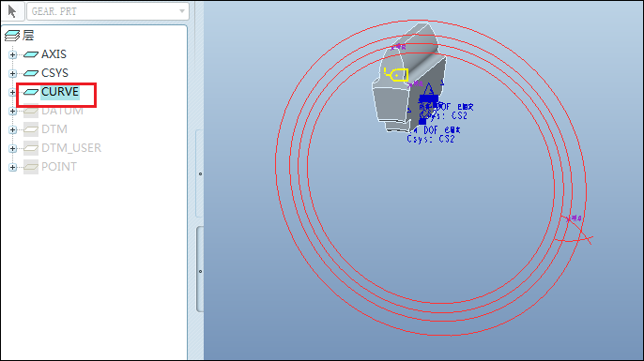Click the layers root stack icon

point(12,36)
